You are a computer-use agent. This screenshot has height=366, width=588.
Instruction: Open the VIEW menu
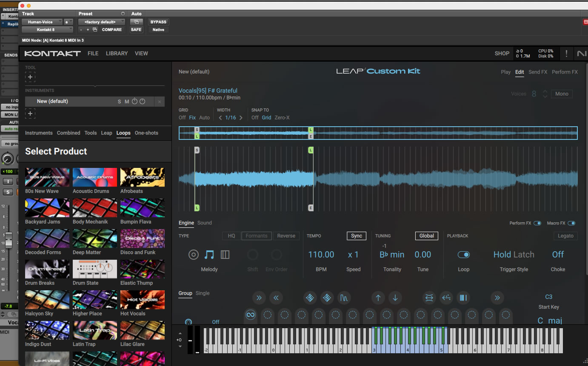(x=141, y=54)
